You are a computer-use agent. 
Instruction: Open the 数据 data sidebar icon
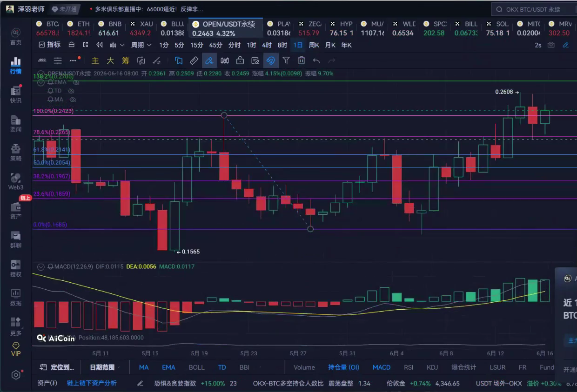click(x=16, y=297)
